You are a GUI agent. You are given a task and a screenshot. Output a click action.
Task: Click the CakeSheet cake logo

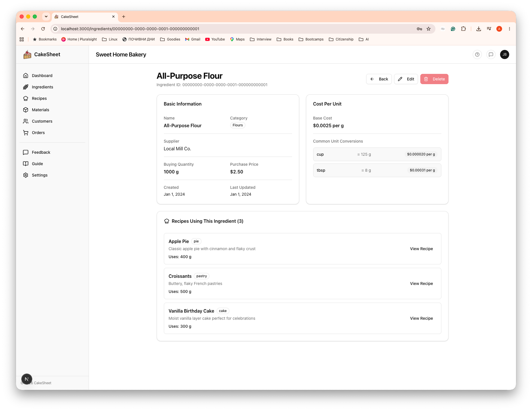27,54
